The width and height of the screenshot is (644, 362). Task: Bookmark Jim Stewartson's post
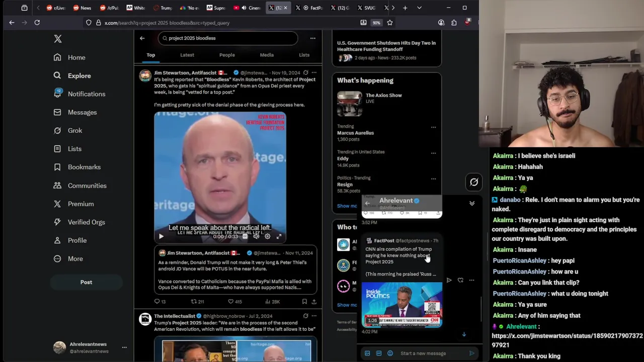click(x=304, y=302)
